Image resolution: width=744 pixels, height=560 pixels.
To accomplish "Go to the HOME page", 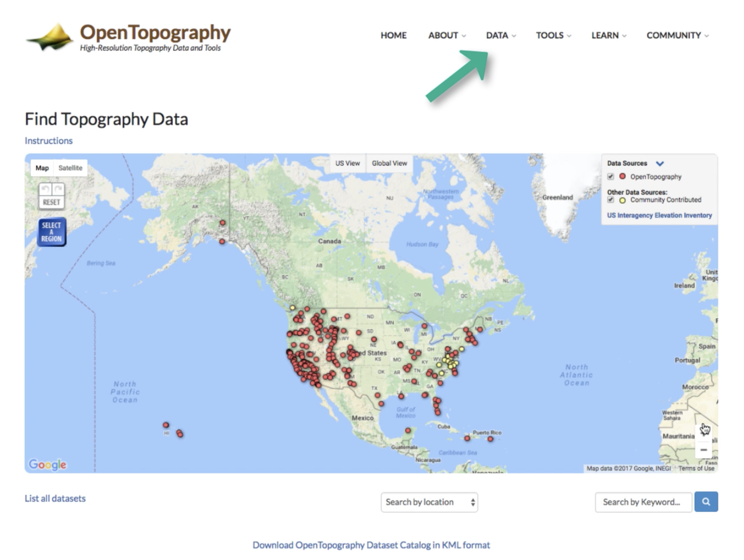I will (x=394, y=35).
